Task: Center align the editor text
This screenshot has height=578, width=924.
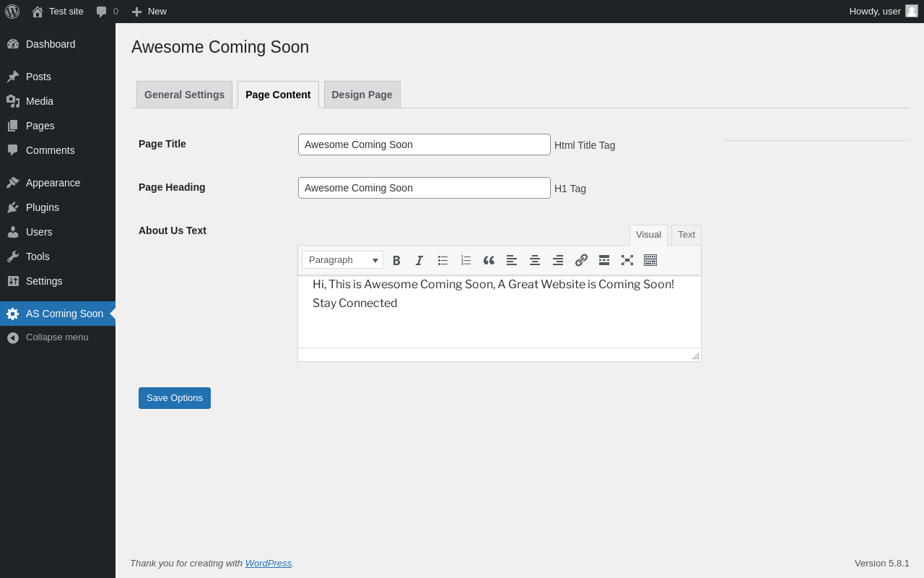Action: (535, 260)
